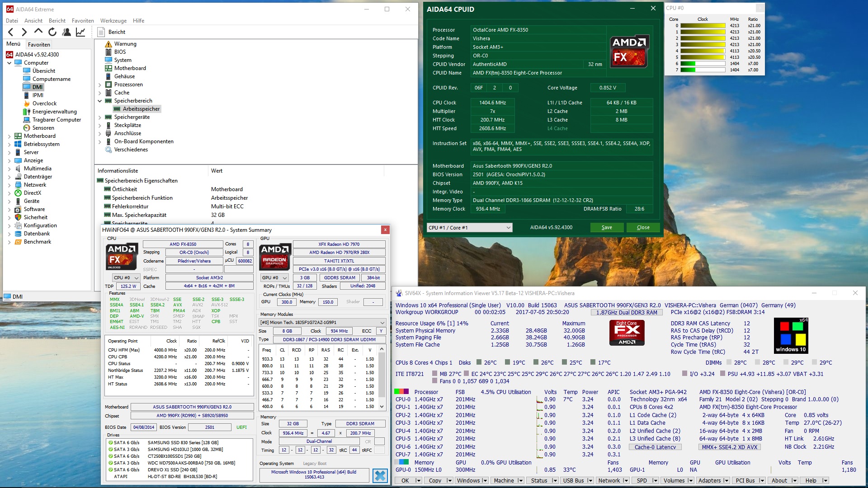
Task: Click the Overclock flame icon
Action: (x=27, y=103)
